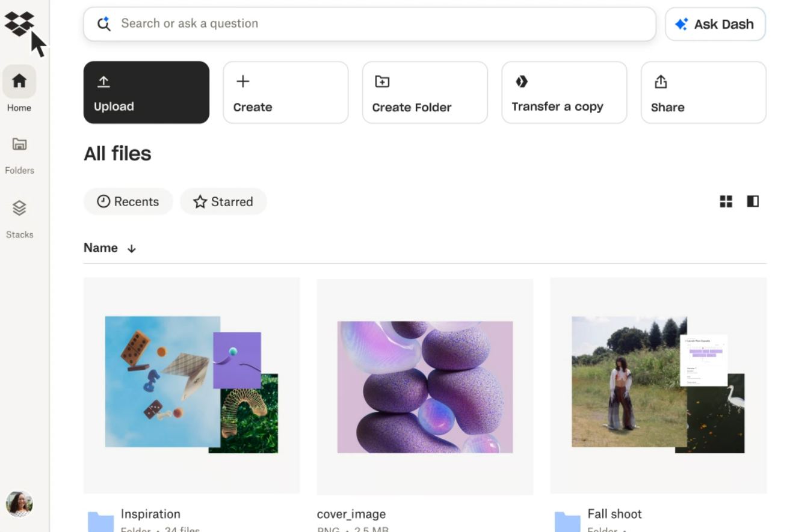790x532 pixels.
Task: Click Create Folder button
Action: (425, 93)
